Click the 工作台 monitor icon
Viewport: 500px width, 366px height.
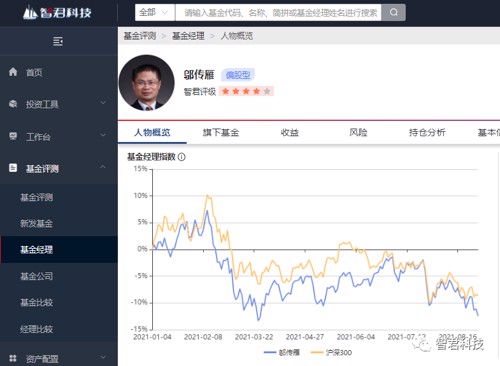[x=13, y=136]
